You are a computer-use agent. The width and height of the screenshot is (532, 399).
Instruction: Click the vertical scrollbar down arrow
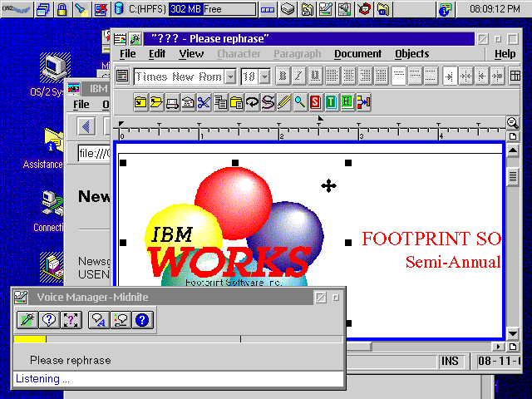[x=513, y=334]
